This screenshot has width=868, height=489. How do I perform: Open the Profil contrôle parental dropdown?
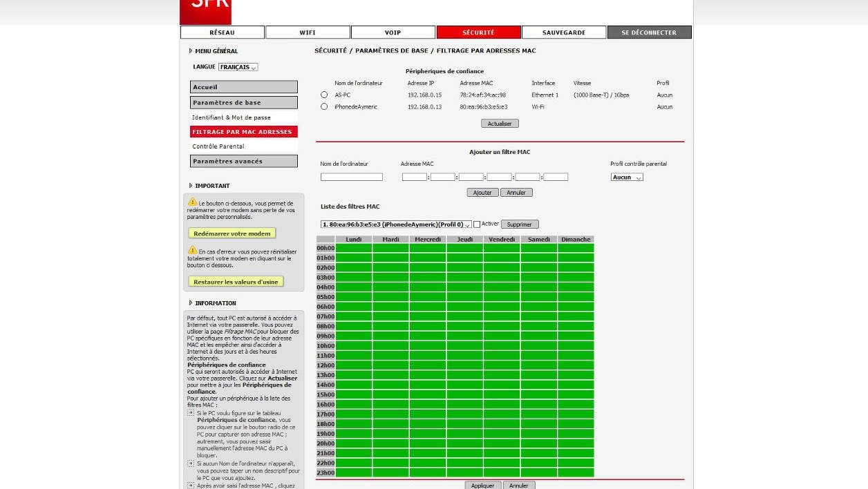627,178
